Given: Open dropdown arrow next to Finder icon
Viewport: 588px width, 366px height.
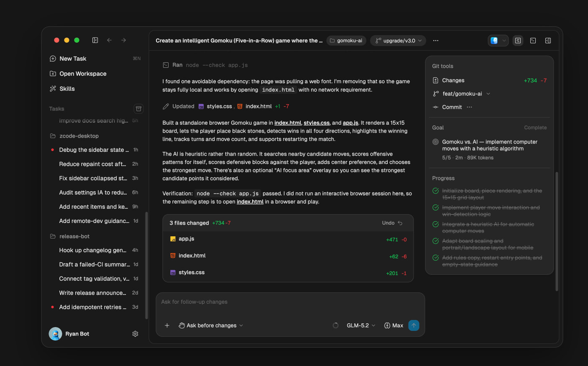Looking at the screenshot, I should (504, 41).
